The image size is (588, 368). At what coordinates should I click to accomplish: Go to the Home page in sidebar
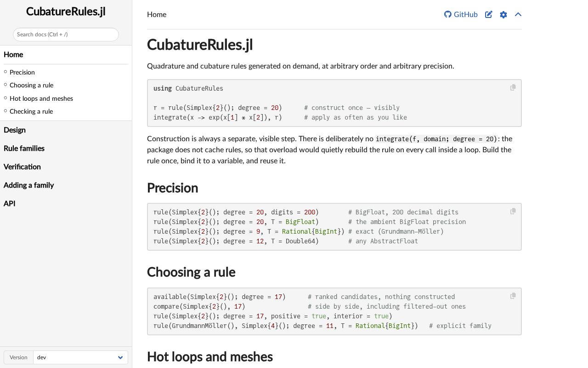tap(66, 55)
